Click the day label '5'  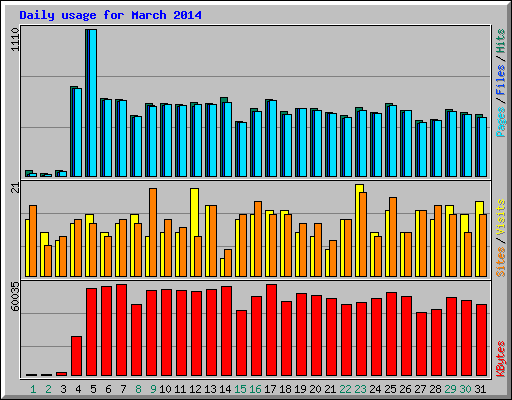(x=93, y=389)
